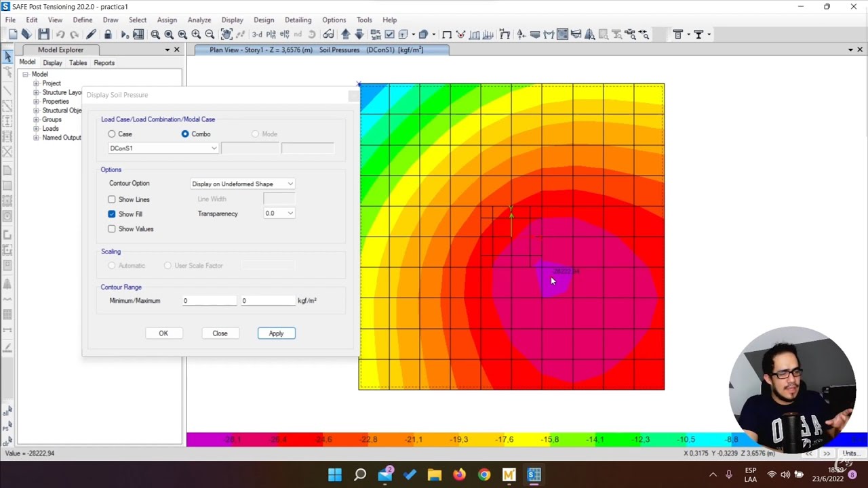868x488 pixels.
Task: Click the Redo arrow icon
Action: [74, 35]
